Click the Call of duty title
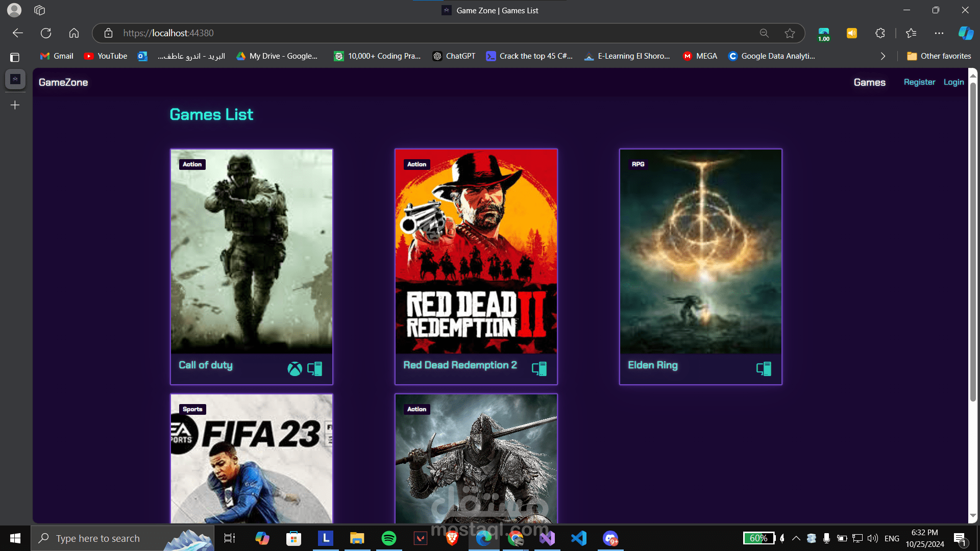This screenshot has width=980, height=551. [206, 365]
